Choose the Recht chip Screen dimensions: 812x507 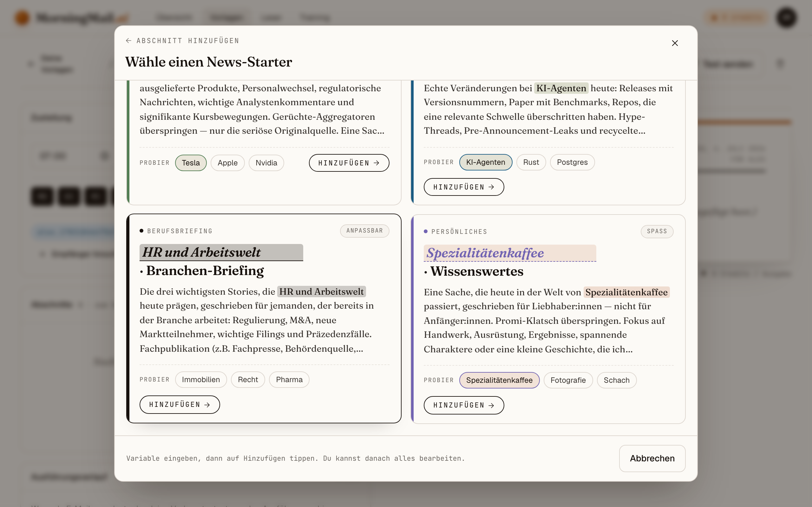click(248, 379)
